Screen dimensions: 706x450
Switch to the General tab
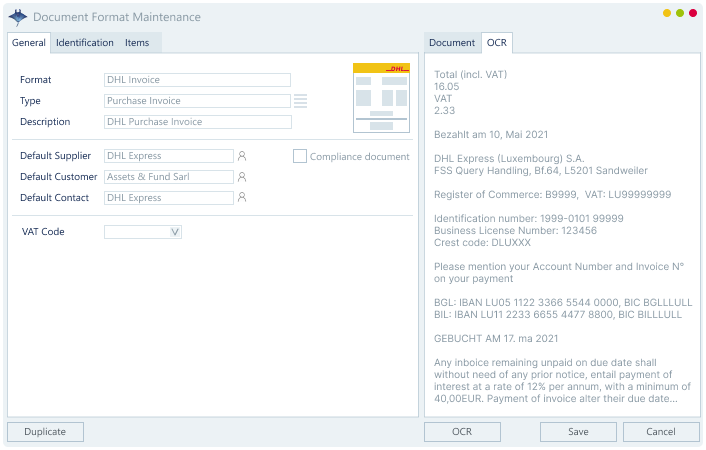[29, 43]
